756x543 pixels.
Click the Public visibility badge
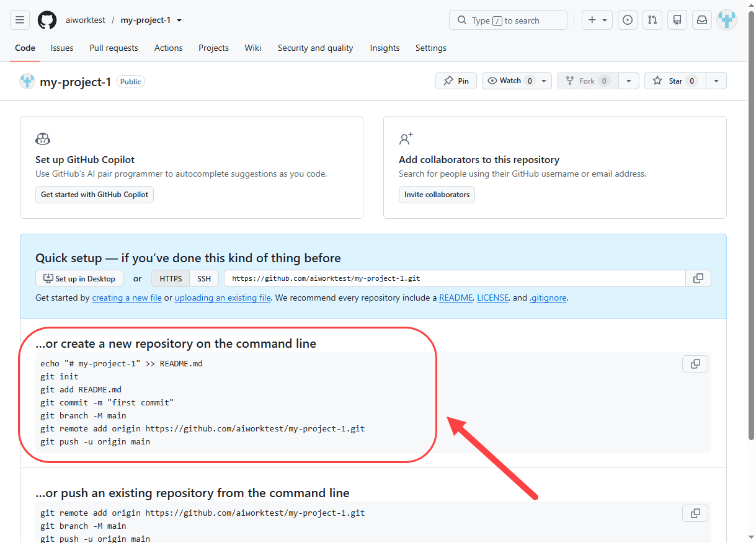[x=130, y=81]
